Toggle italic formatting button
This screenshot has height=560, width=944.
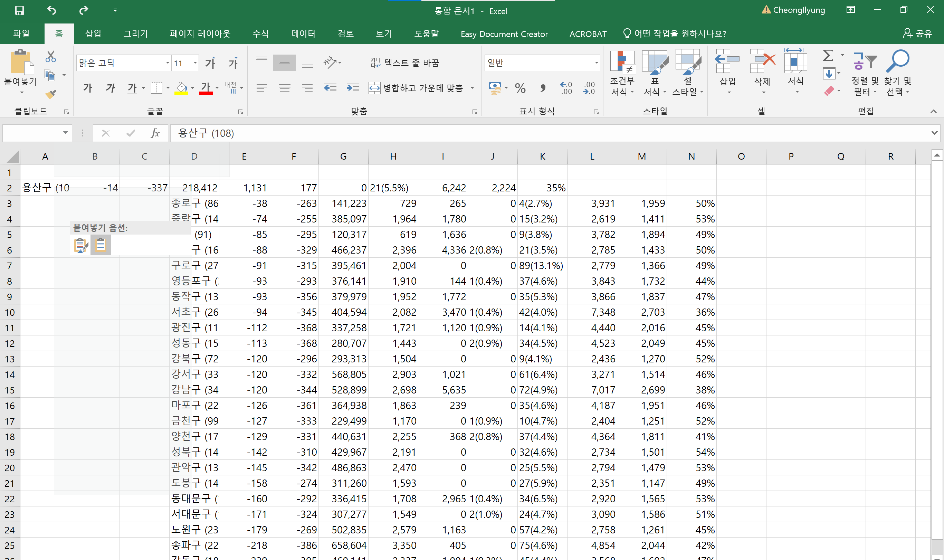110,88
